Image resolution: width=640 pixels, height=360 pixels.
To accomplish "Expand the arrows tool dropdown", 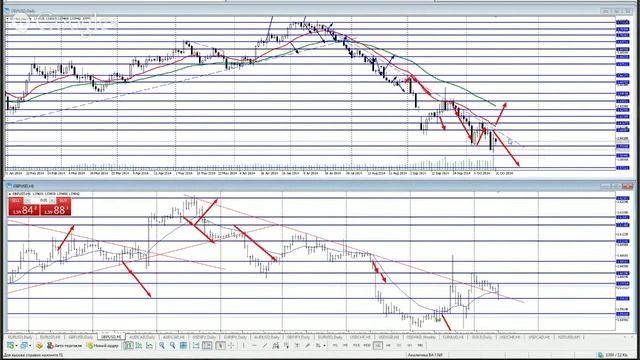I will click(x=324, y=346).
